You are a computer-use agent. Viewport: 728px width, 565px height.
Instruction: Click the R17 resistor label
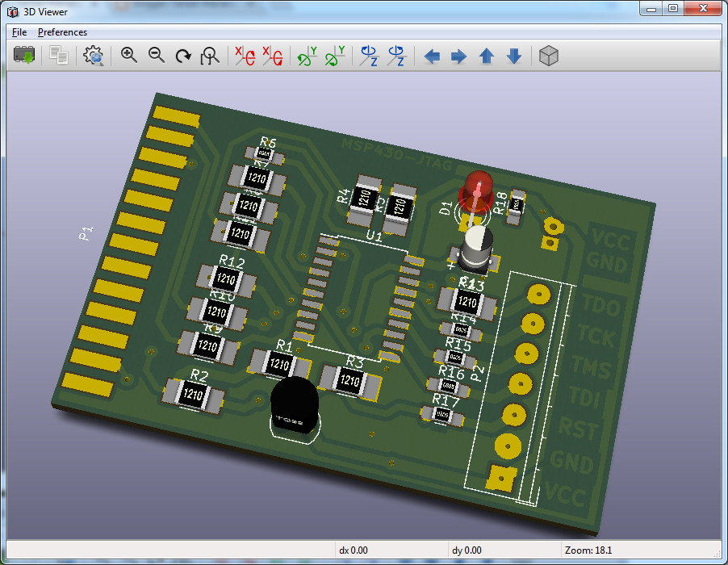point(446,400)
